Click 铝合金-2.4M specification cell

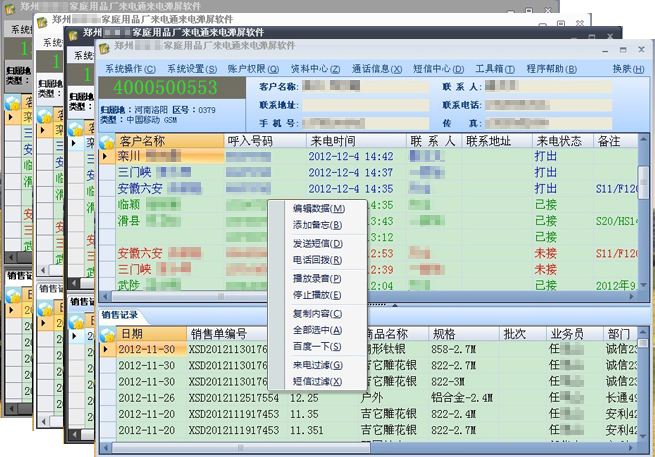[x=462, y=398]
